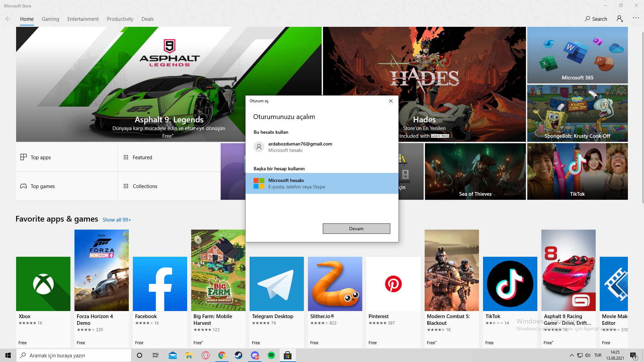Click the sign-in account icon
The height and width of the screenshot is (362, 644).
coord(620,19)
